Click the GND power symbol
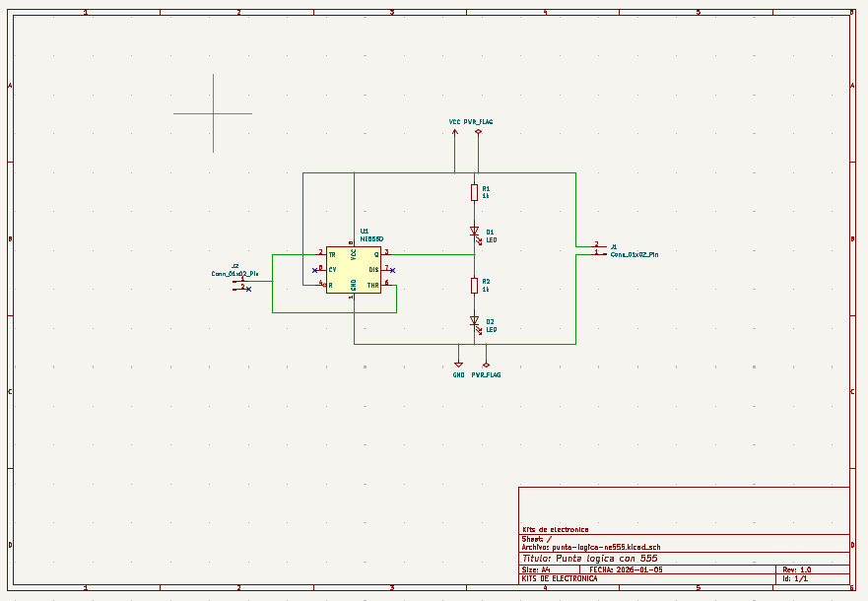Viewport: 868px width, 601px height. click(458, 363)
